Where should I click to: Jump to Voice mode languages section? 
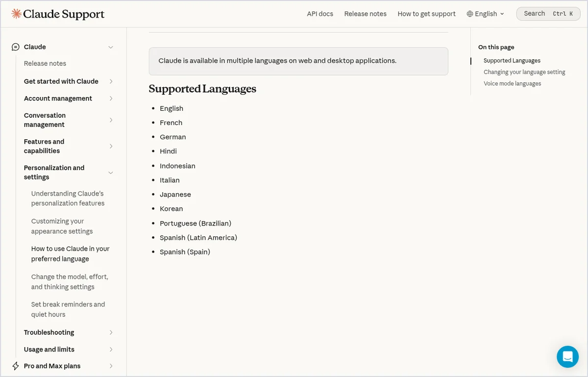tap(513, 83)
